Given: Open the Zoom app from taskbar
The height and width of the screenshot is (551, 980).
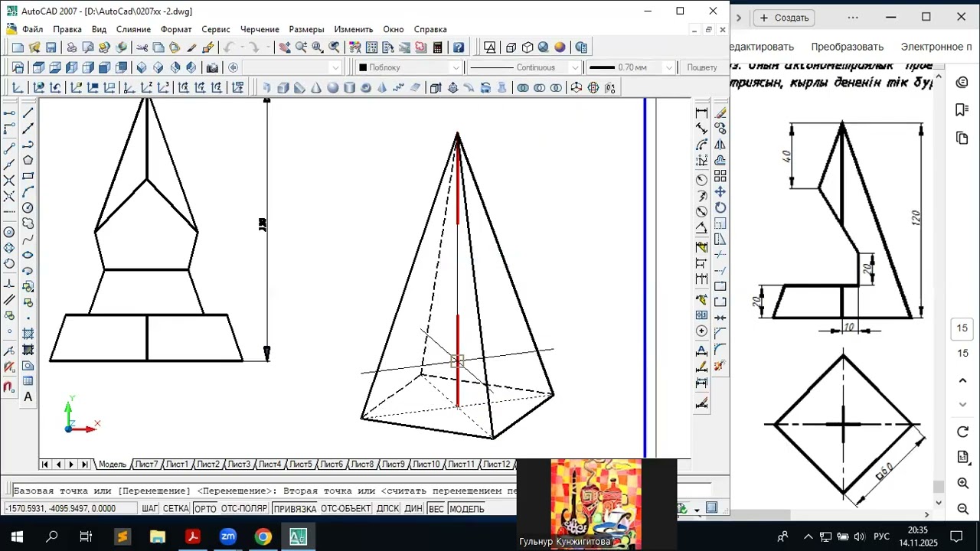Looking at the screenshot, I should click(227, 536).
